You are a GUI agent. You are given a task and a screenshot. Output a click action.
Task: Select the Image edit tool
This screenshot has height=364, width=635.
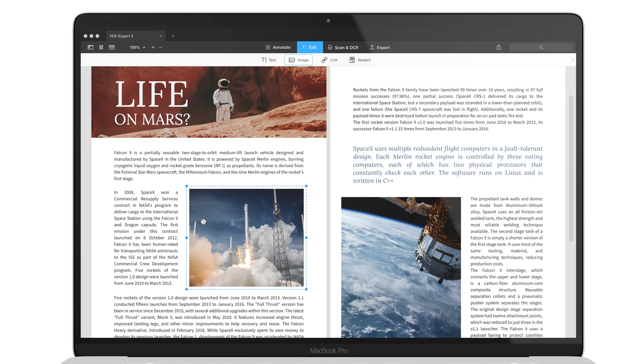coord(298,60)
